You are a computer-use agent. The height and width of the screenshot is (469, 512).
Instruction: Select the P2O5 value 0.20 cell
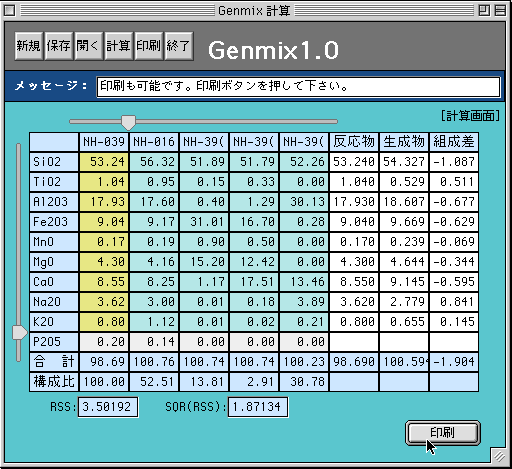[104, 342]
